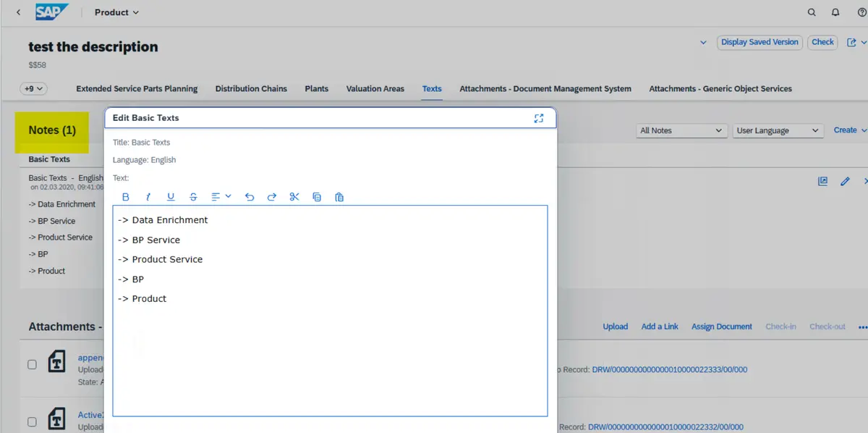Click the Notes (1) heading
The width and height of the screenshot is (868, 433).
(52, 130)
